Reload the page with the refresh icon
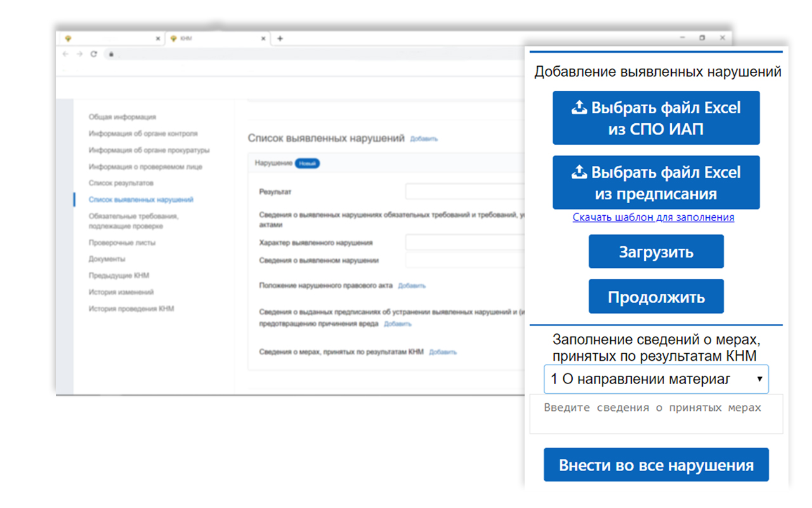 (x=93, y=54)
